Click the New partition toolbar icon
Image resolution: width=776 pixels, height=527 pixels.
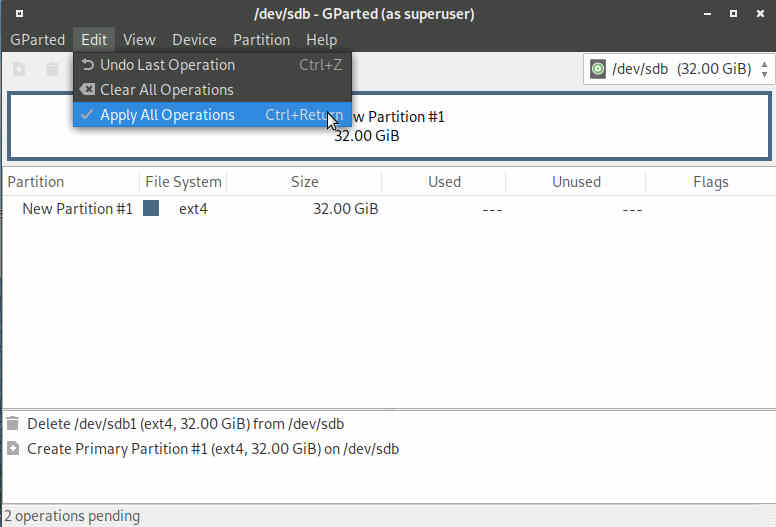click(19, 69)
